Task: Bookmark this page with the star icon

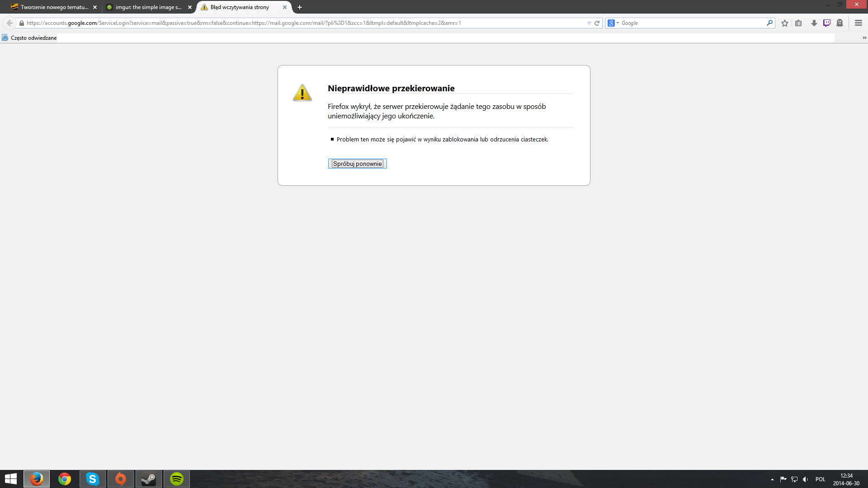Action: click(785, 23)
